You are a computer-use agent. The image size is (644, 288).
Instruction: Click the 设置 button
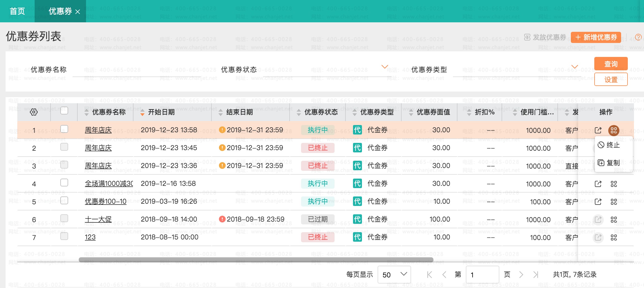[x=611, y=80]
